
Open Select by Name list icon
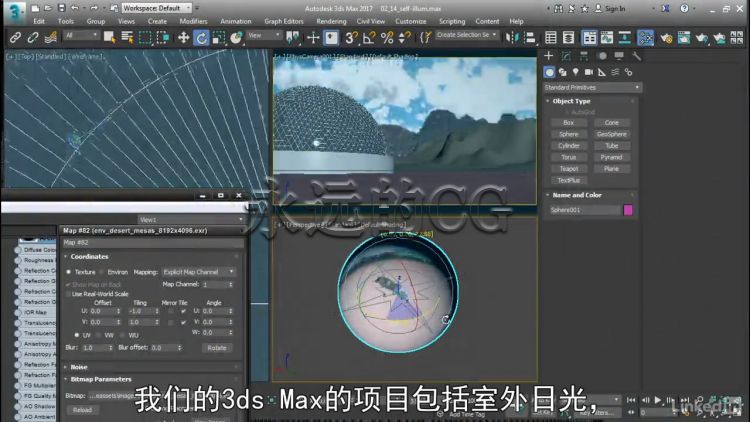(x=127, y=37)
